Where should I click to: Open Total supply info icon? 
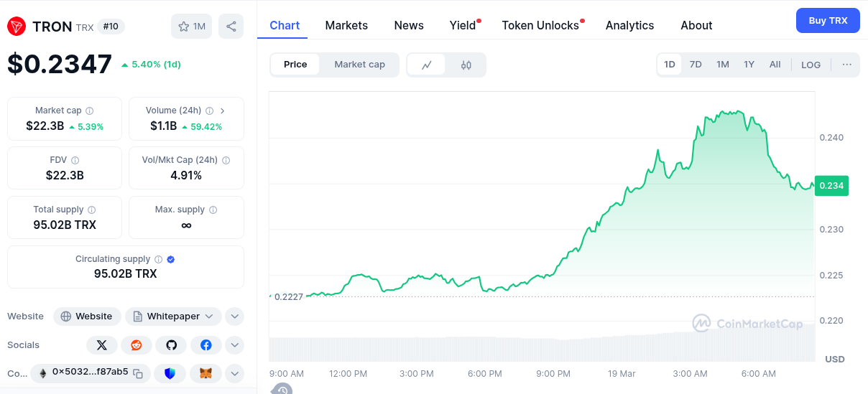[92, 210]
